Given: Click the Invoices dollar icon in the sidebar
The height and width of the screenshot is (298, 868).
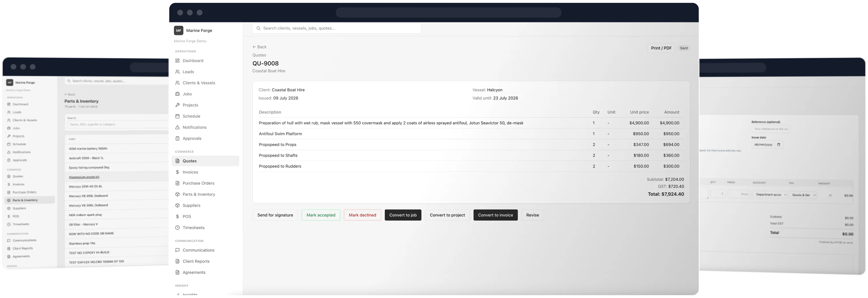Looking at the screenshot, I should click(x=177, y=172).
